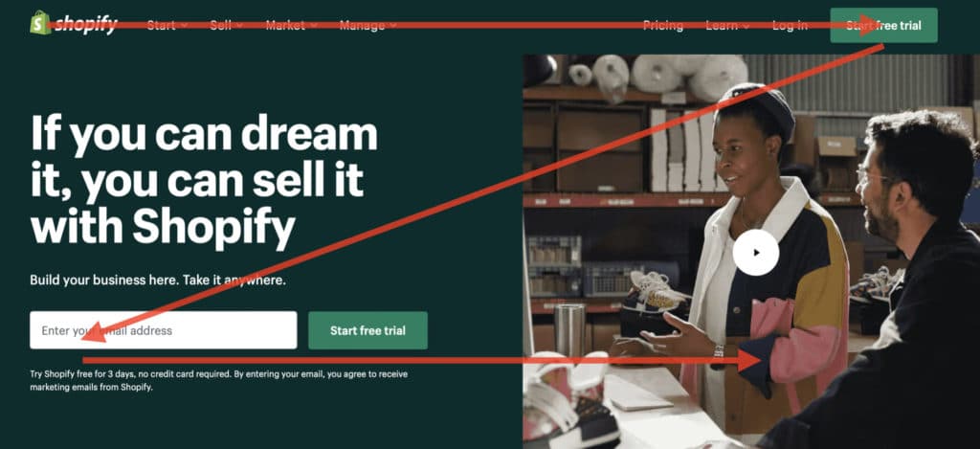Play the hero video with the white play button
980x449 pixels.
[x=756, y=253]
